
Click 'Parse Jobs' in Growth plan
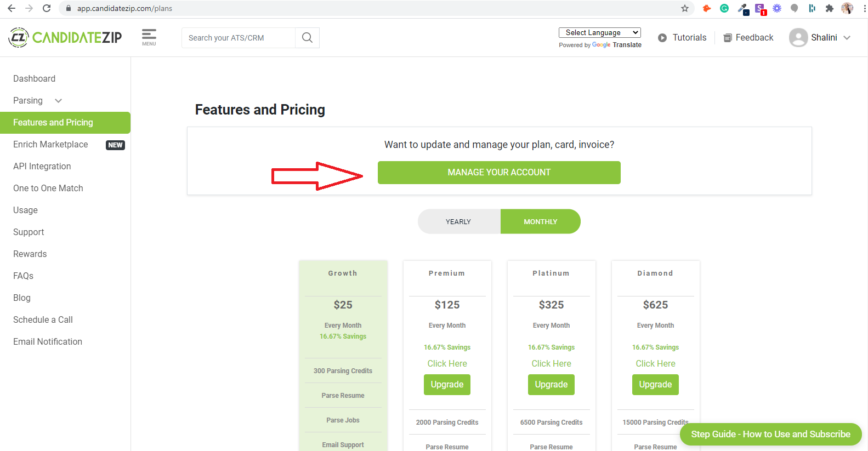(x=343, y=420)
